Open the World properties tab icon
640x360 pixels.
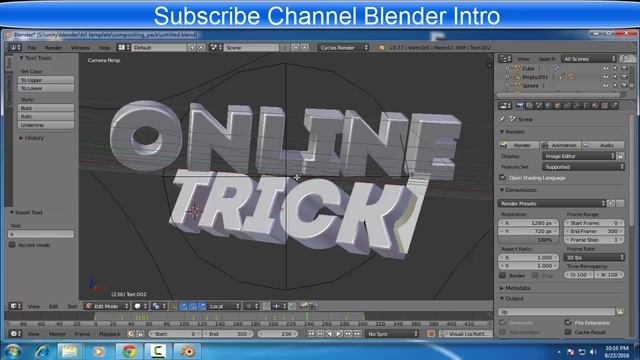[x=548, y=106]
